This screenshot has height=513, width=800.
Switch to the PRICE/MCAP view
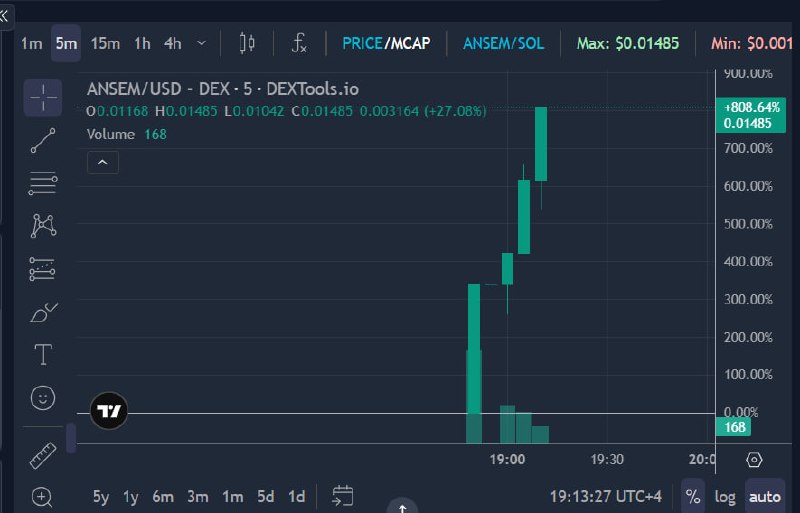pos(386,43)
